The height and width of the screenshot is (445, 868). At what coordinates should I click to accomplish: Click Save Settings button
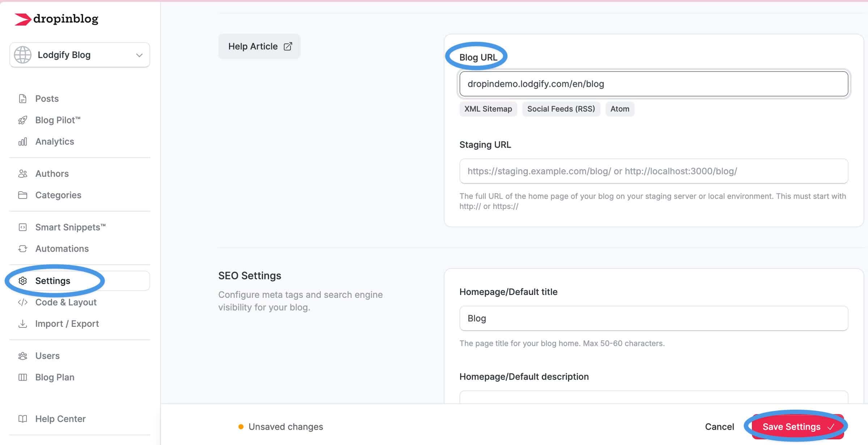pyautogui.click(x=798, y=427)
